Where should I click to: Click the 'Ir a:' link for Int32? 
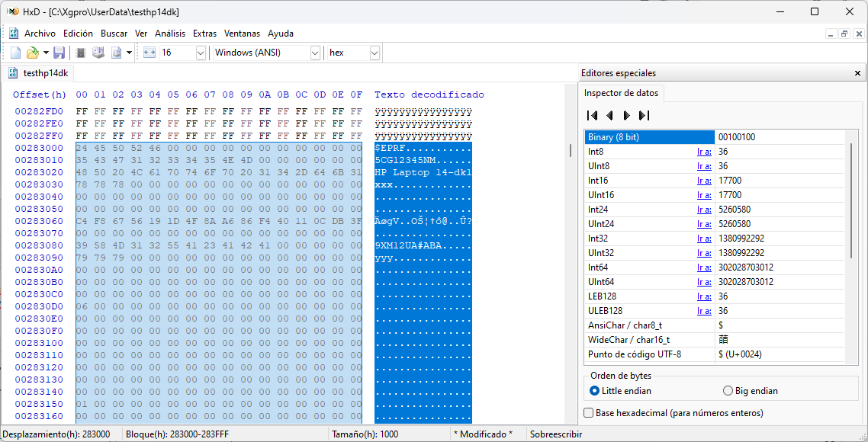pos(704,239)
